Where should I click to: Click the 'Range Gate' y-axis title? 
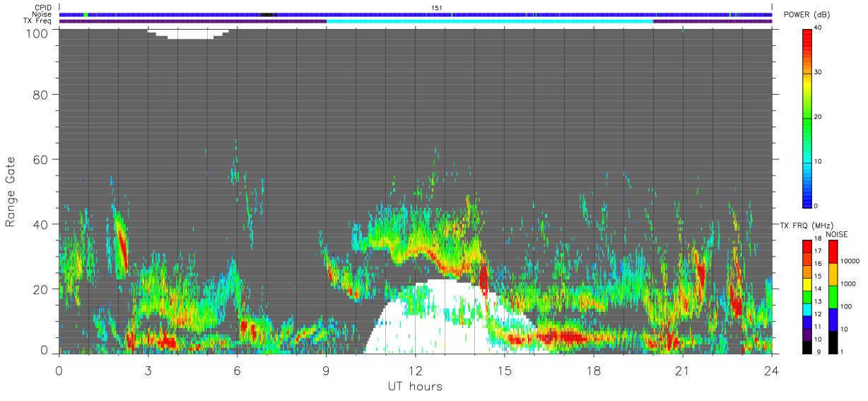11,192
